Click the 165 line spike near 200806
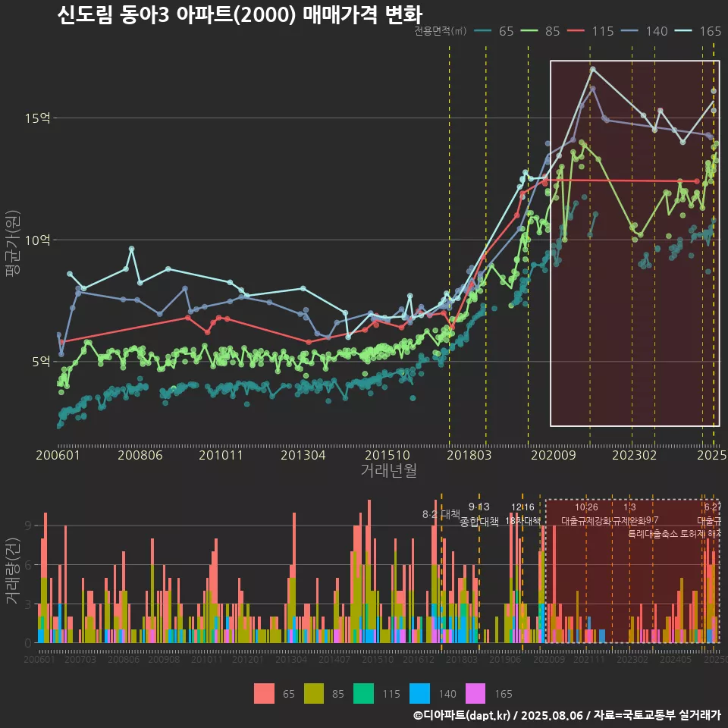 click(131, 249)
